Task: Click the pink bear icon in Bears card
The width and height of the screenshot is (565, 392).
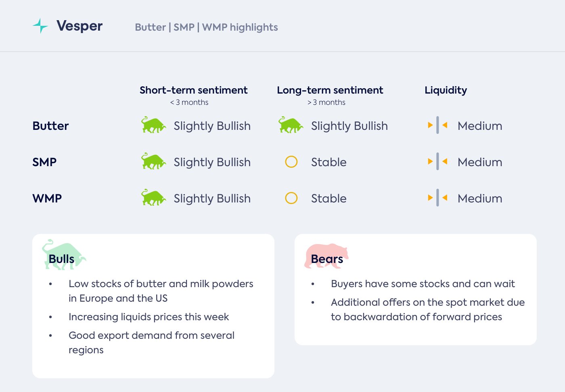Action: point(326,256)
